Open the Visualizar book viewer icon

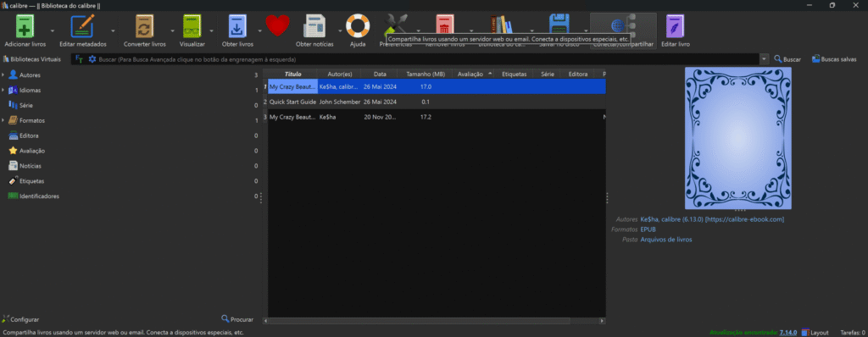point(192,26)
